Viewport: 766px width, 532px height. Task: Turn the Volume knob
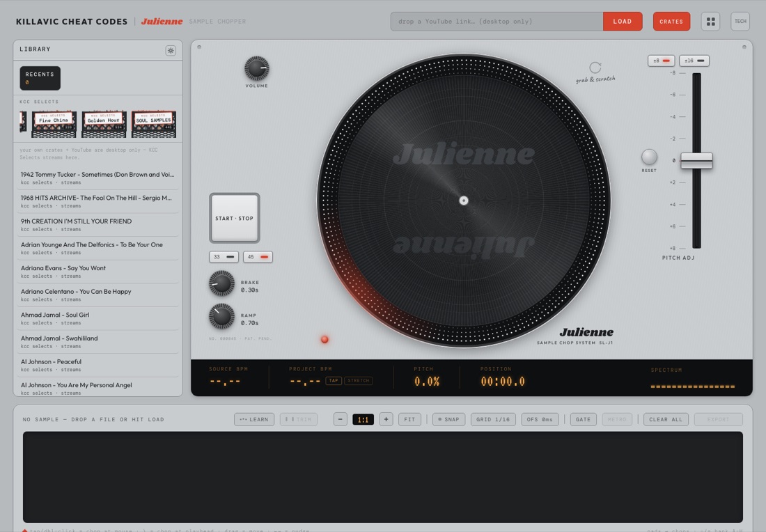pos(256,68)
